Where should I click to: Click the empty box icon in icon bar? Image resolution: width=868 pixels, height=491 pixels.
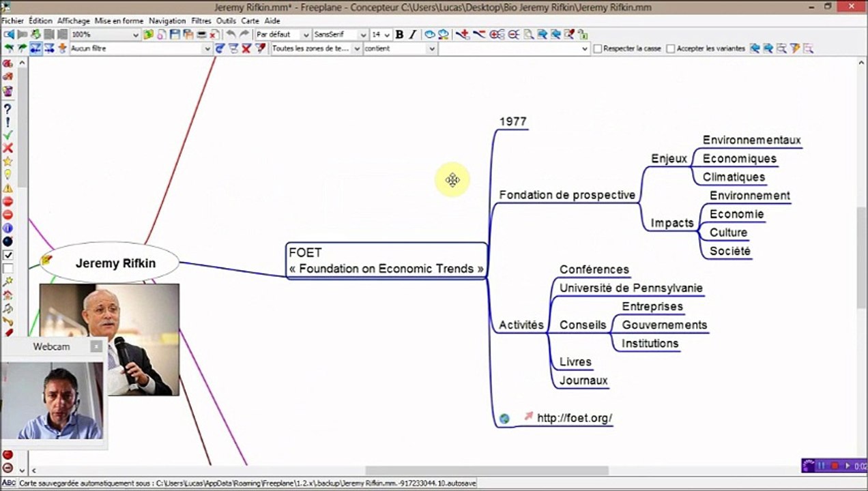[8, 268]
